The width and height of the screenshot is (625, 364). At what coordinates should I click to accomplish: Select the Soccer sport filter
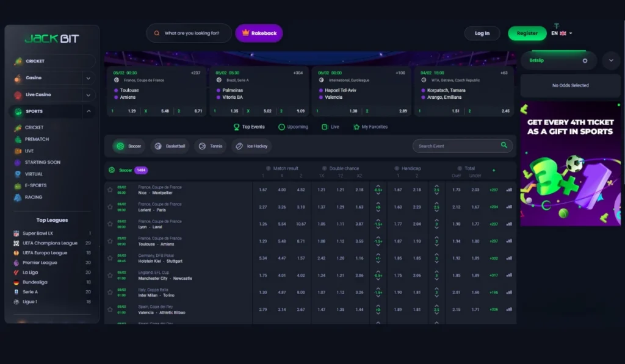(129, 146)
